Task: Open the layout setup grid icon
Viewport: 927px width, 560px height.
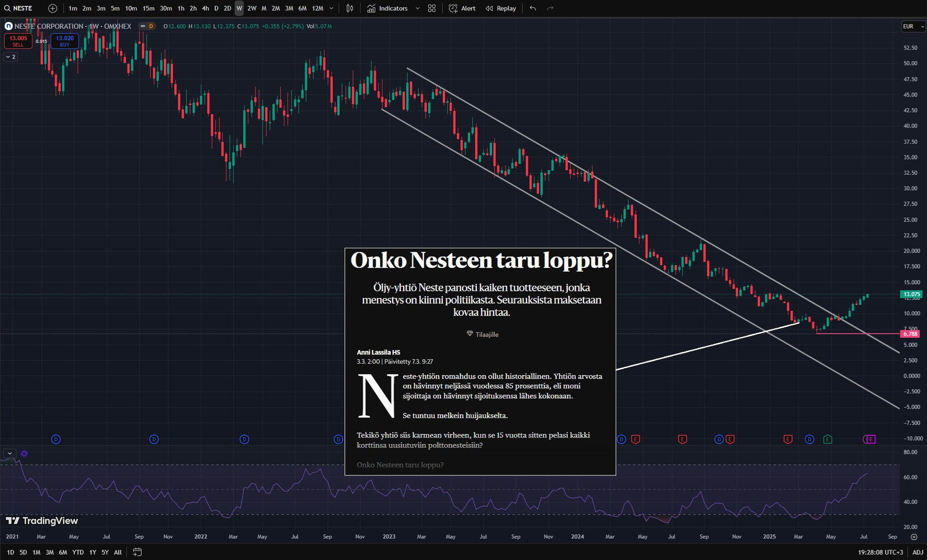Action: pos(432,8)
